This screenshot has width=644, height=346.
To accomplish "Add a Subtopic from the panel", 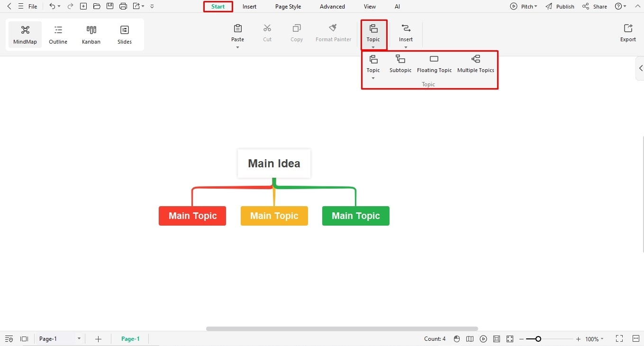I will (x=400, y=64).
